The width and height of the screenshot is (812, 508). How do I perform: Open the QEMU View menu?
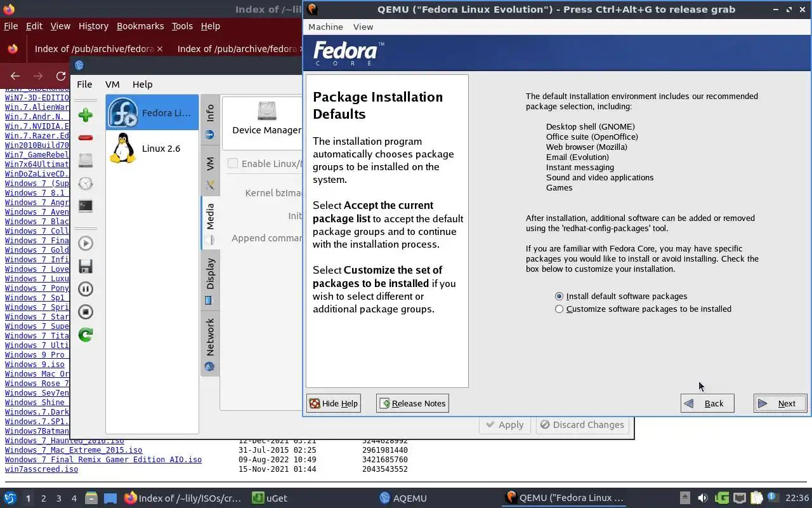pos(363,27)
